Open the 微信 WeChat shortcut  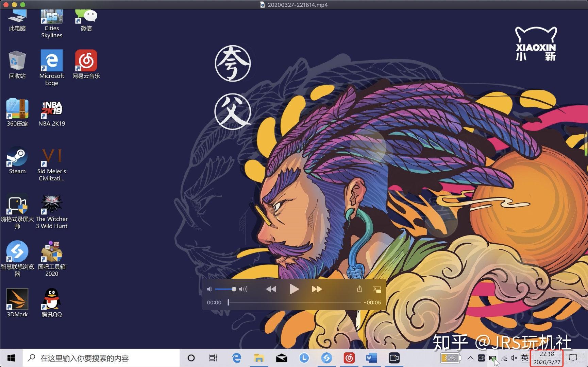point(86,20)
